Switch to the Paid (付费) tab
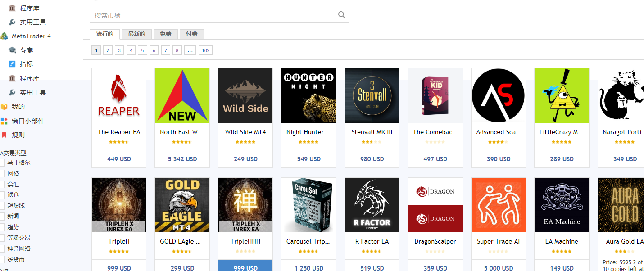This screenshot has height=271, width=644. tap(192, 34)
